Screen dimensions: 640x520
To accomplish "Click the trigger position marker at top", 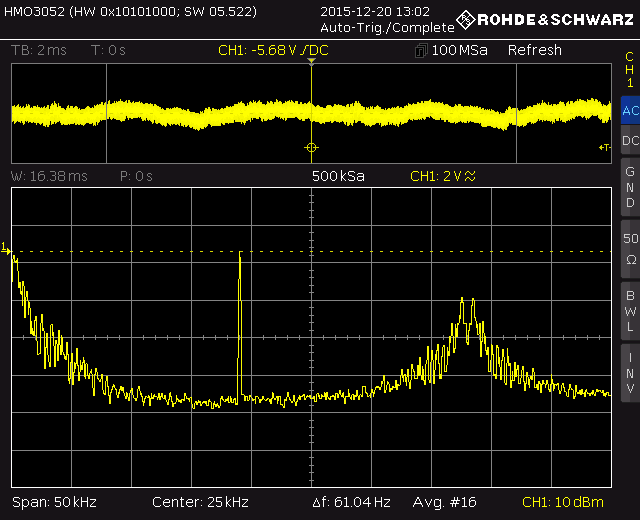I will pos(311,62).
